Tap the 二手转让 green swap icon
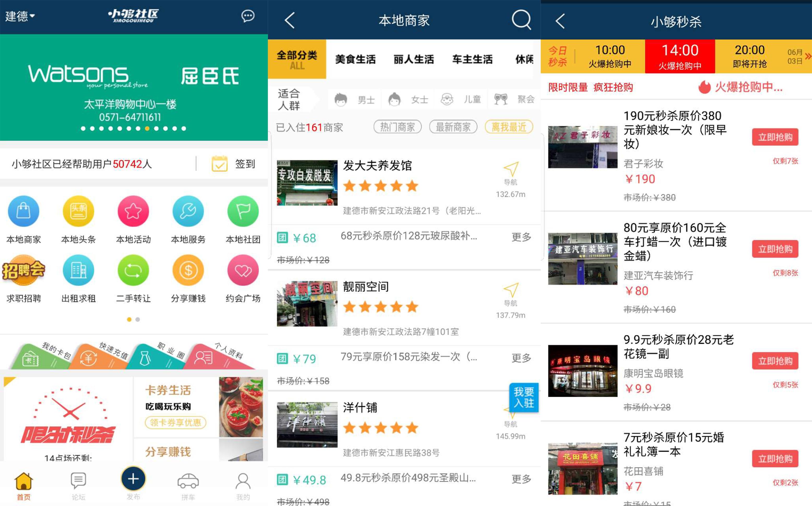The height and width of the screenshot is (506, 812). [133, 270]
